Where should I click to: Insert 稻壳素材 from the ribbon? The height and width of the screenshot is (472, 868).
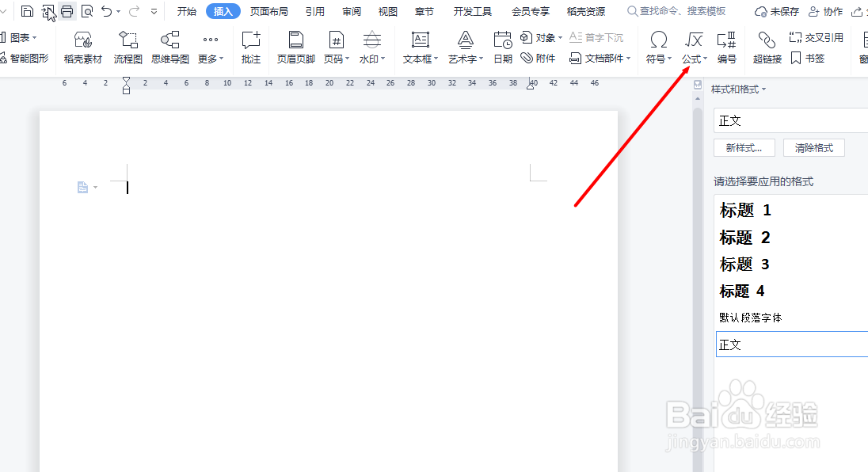[83, 48]
